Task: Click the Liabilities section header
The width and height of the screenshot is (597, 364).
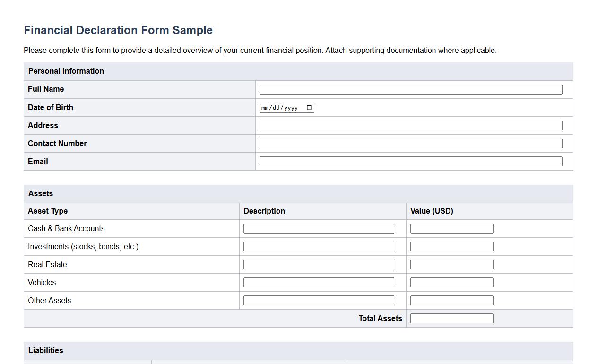Action: (45, 350)
